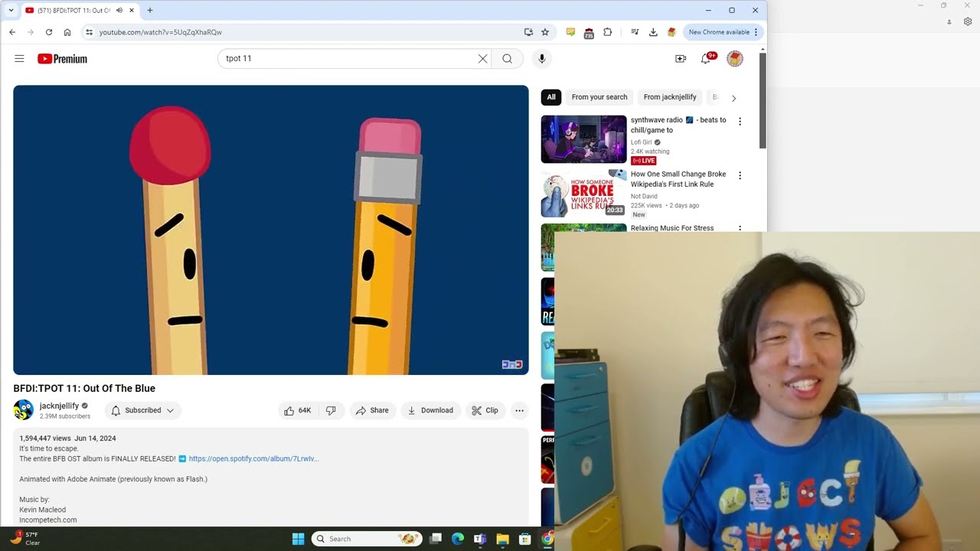Bookmark this page with the star
980x551 pixels.
(x=545, y=32)
